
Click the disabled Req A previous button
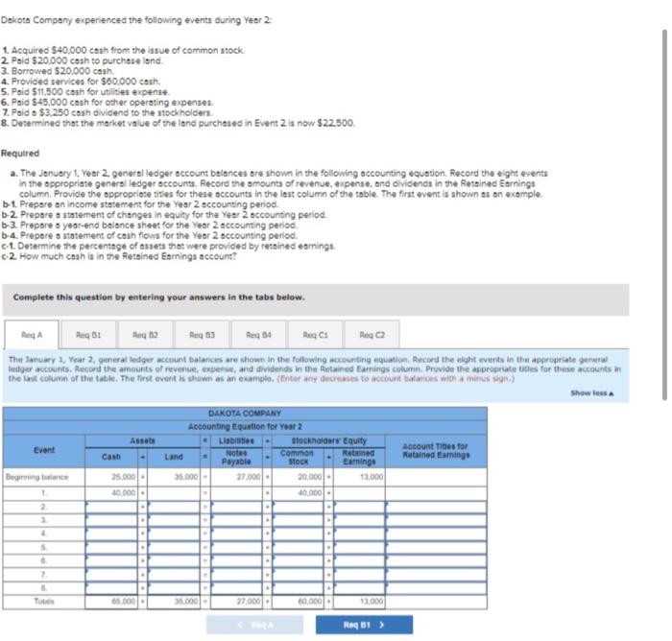254,625
